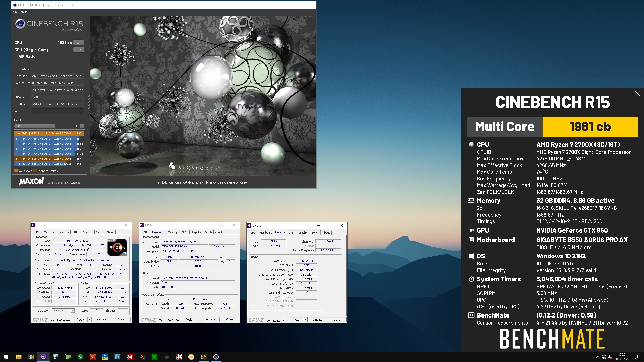This screenshot has width=644, height=362.
Task: Click the Identical System legend swatch
Action: (35, 171)
